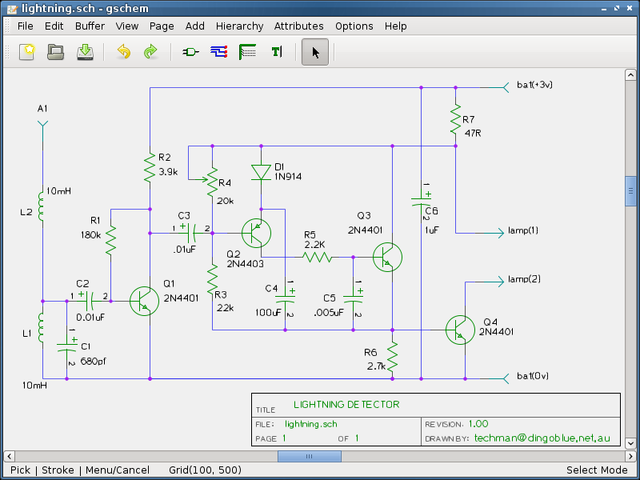Open the Add menu
The width and height of the screenshot is (640, 480).
(x=195, y=26)
